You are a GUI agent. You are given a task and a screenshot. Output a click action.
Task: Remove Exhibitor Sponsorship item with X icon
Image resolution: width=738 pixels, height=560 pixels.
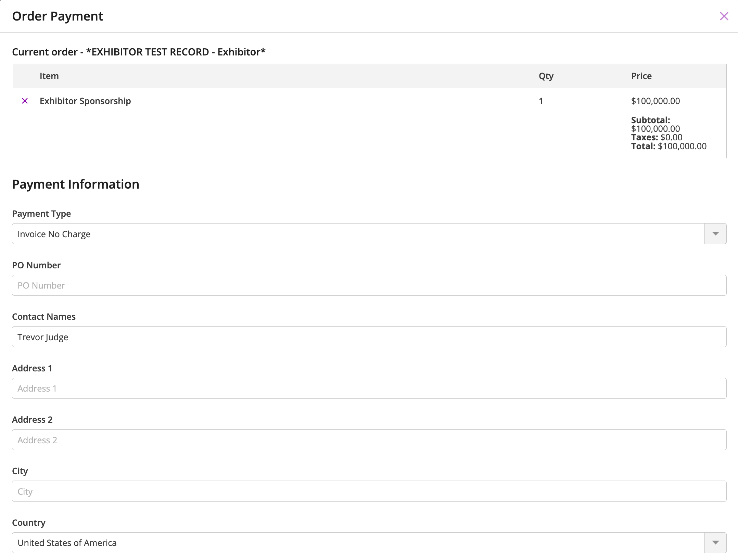[25, 101]
